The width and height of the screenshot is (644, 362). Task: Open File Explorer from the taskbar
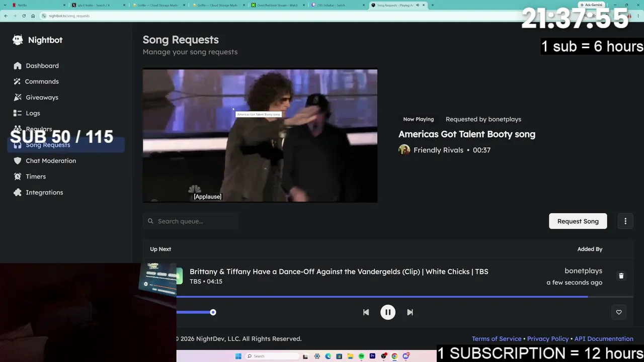[350, 356]
